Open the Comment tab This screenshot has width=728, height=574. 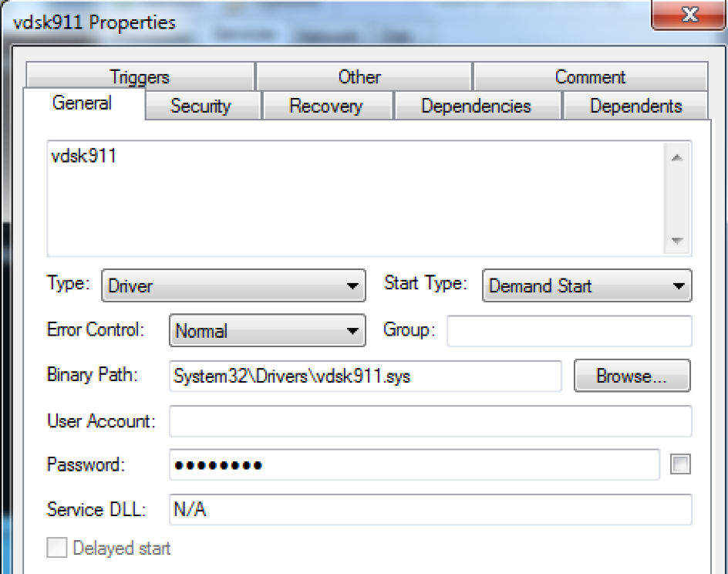tap(590, 77)
